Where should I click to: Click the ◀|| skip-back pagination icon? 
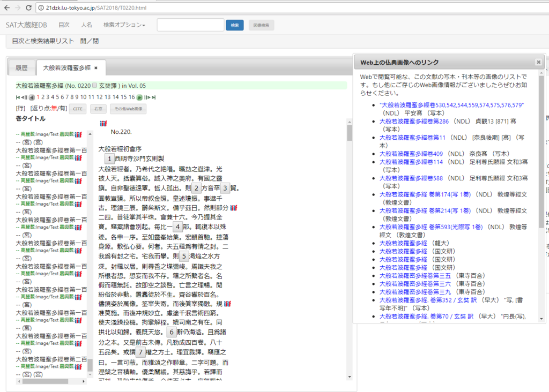[x=24, y=97]
